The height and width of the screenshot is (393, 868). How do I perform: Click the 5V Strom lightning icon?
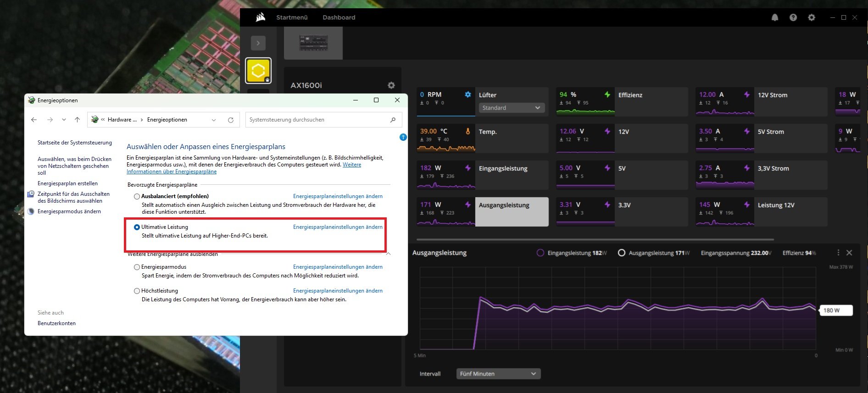[747, 131]
